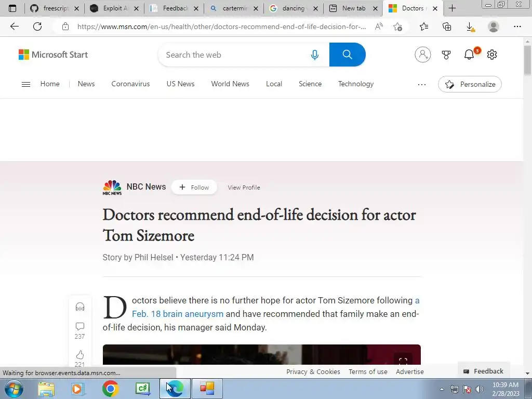Open the Collections icon in toolbar
The image size is (532, 399).
[x=447, y=26]
